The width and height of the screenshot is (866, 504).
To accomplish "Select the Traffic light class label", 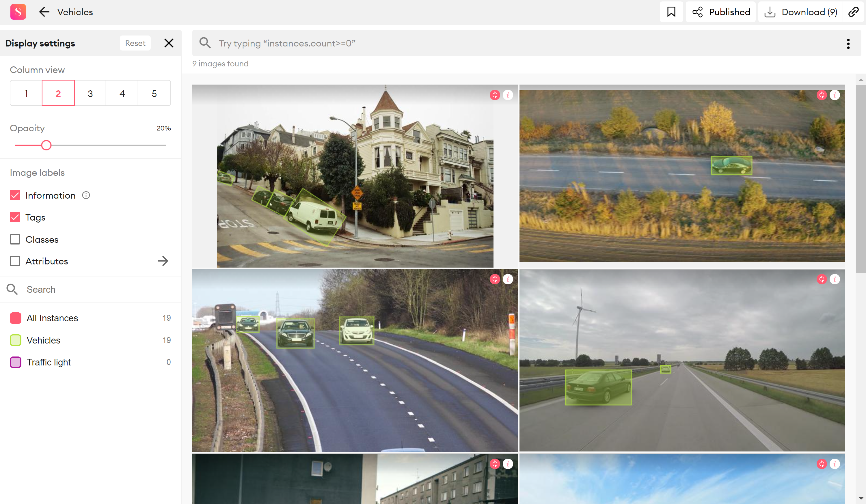I will click(x=49, y=362).
